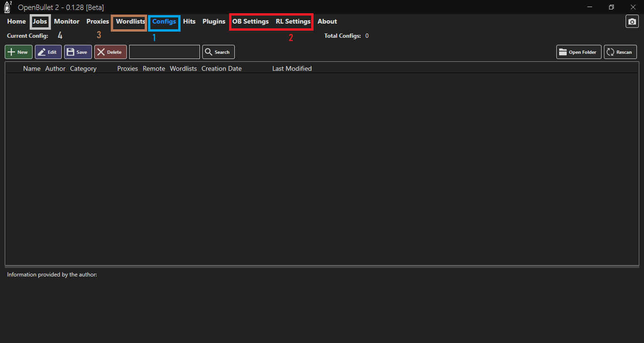Open OB Settings
Image resolution: width=644 pixels, height=343 pixels.
[250, 21]
